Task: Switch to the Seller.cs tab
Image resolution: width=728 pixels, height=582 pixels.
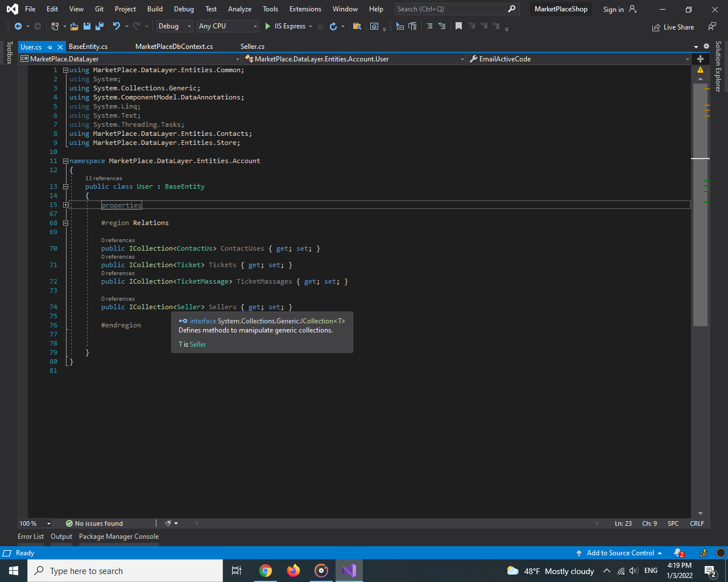Action: pos(253,47)
